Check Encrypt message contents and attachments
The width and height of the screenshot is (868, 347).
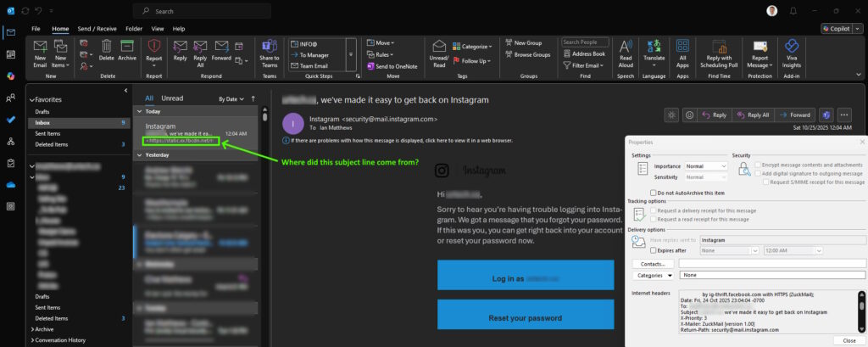tap(758, 165)
